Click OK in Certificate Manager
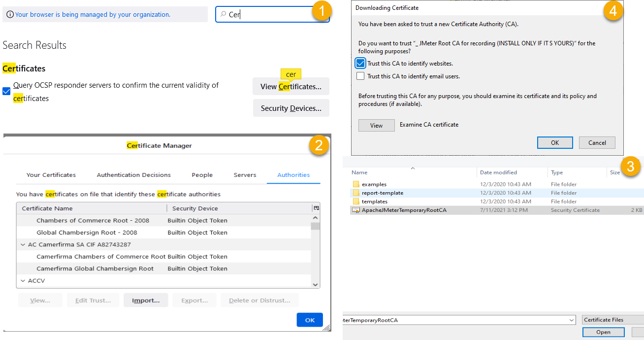This screenshot has height=340, width=644. coord(310,320)
